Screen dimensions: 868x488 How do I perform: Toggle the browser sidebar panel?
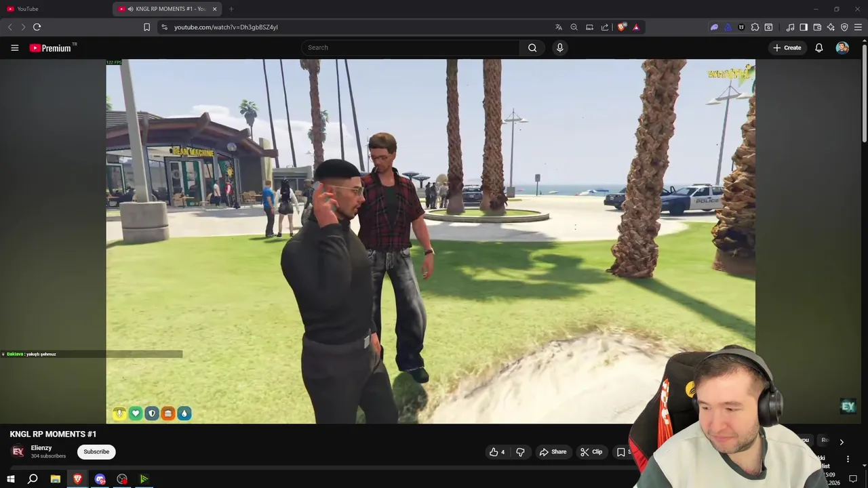tap(804, 27)
